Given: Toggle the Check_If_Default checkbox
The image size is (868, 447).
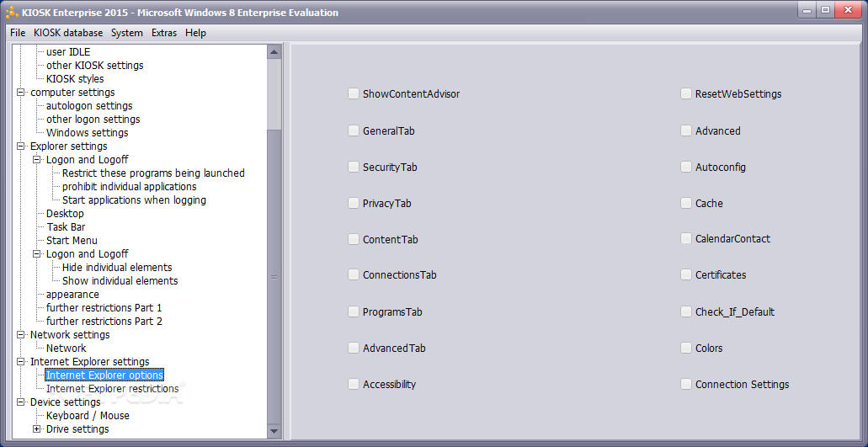Looking at the screenshot, I should [686, 311].
